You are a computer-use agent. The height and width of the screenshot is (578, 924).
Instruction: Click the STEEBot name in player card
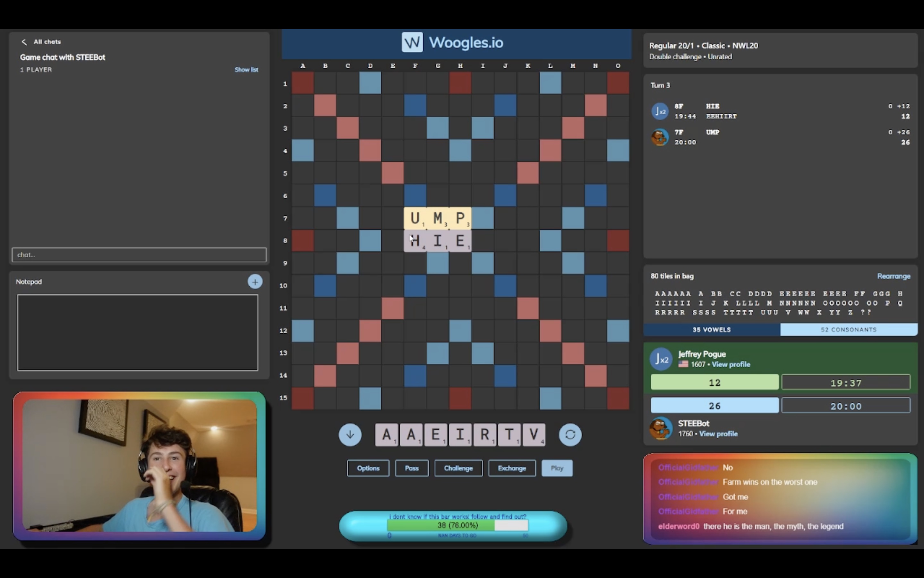pyautogui.click(x=693, y=424)
